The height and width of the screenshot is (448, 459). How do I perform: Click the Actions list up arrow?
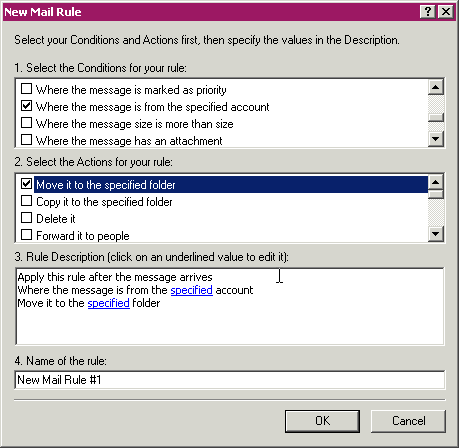[x=435, y=182]
